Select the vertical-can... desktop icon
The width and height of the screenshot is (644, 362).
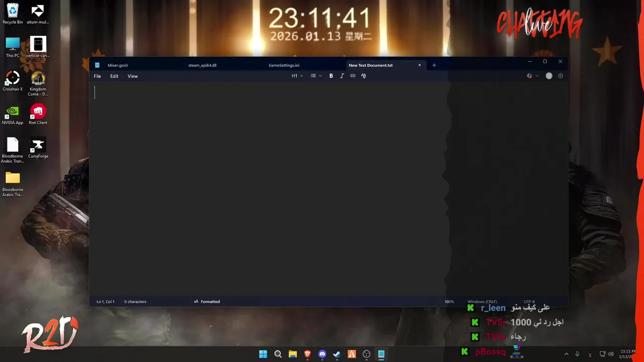point(38,47)
